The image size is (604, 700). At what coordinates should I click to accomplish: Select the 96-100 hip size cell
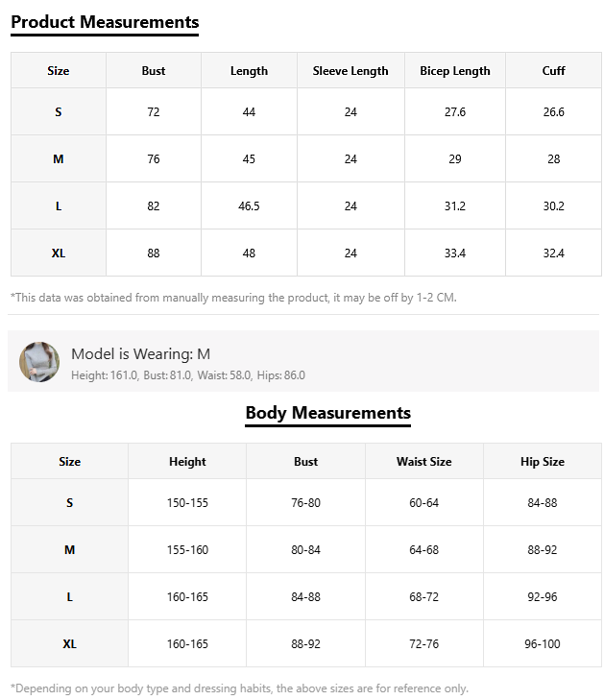tap(543, 644)
